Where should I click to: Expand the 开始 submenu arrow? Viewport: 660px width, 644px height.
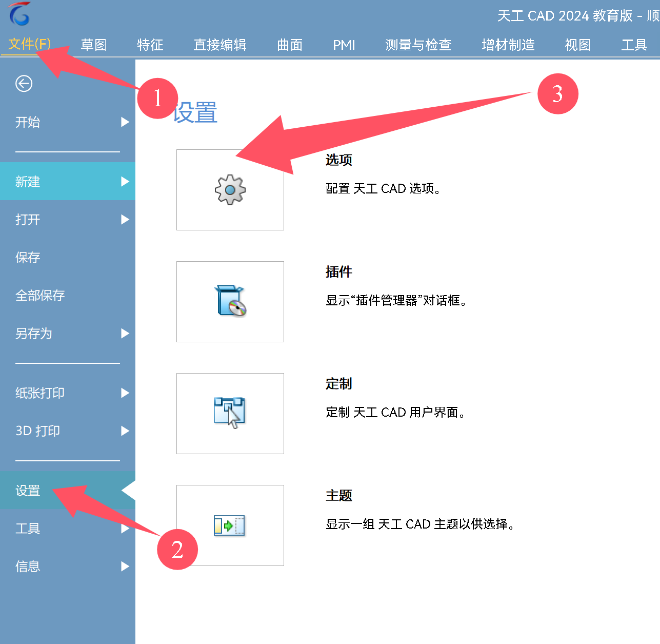125,122
